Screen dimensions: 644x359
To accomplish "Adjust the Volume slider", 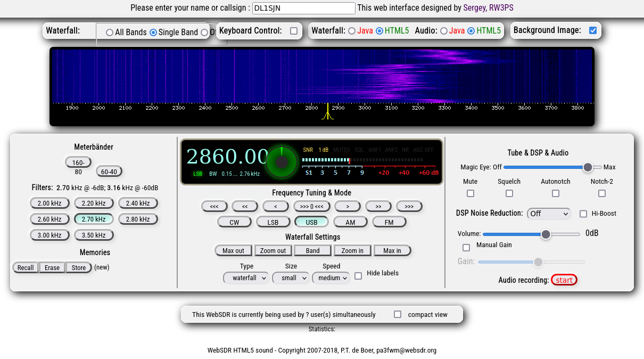I will tap(532, 234).
